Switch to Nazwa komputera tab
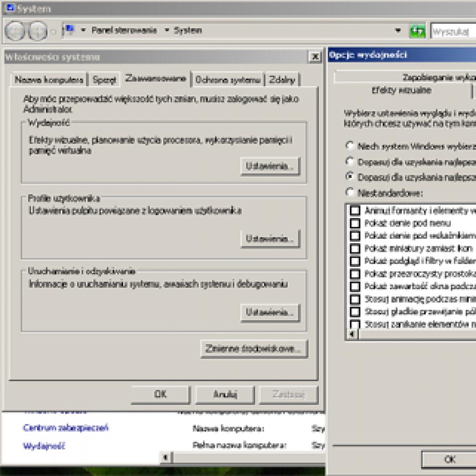 [x=49, y=80]
